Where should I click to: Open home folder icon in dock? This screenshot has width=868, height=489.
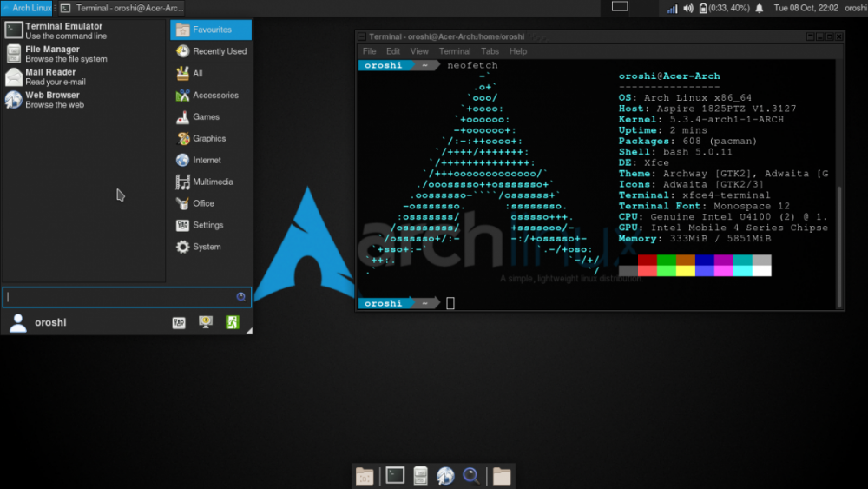coord(502,476)
